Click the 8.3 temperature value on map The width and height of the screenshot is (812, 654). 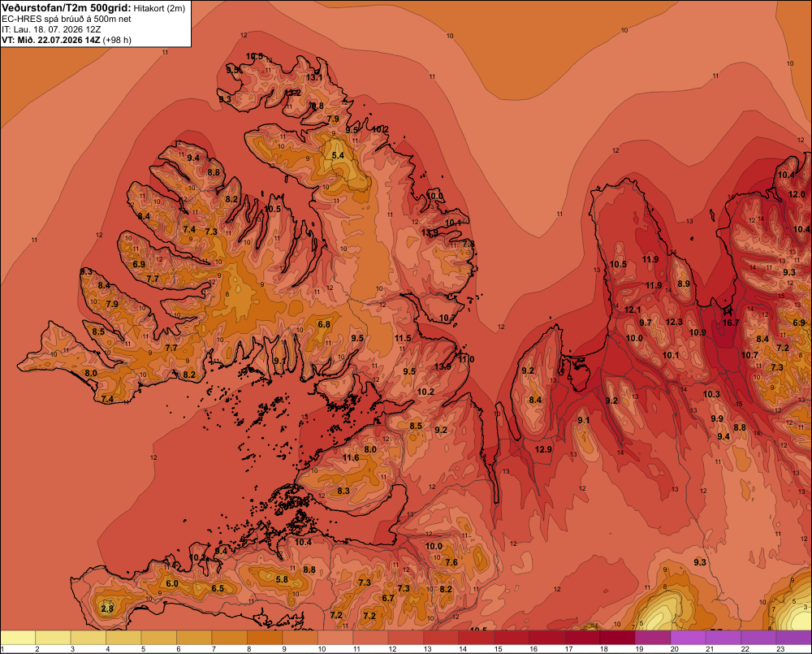(x=343, y=491)
